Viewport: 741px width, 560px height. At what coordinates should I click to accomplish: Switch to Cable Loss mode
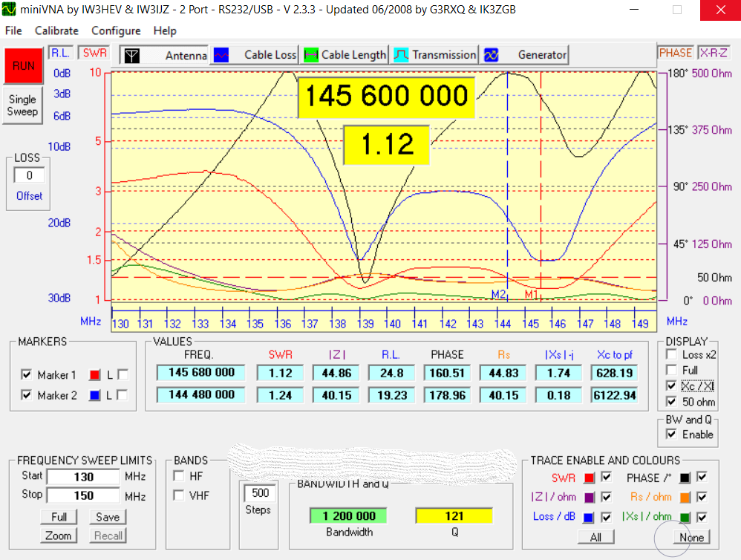pos(255,55)
